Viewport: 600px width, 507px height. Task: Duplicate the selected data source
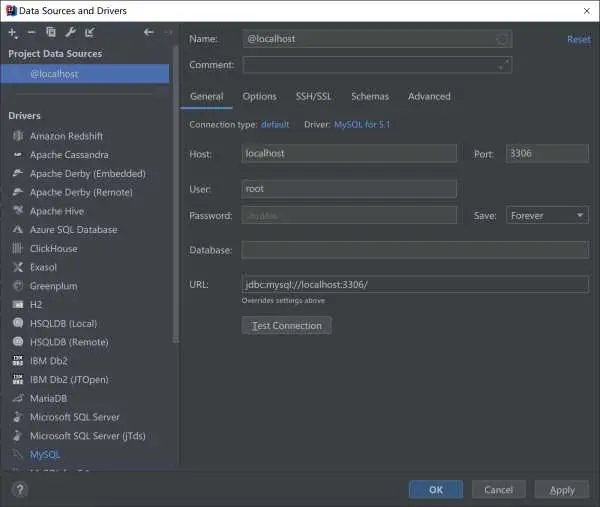click(51, 33)
